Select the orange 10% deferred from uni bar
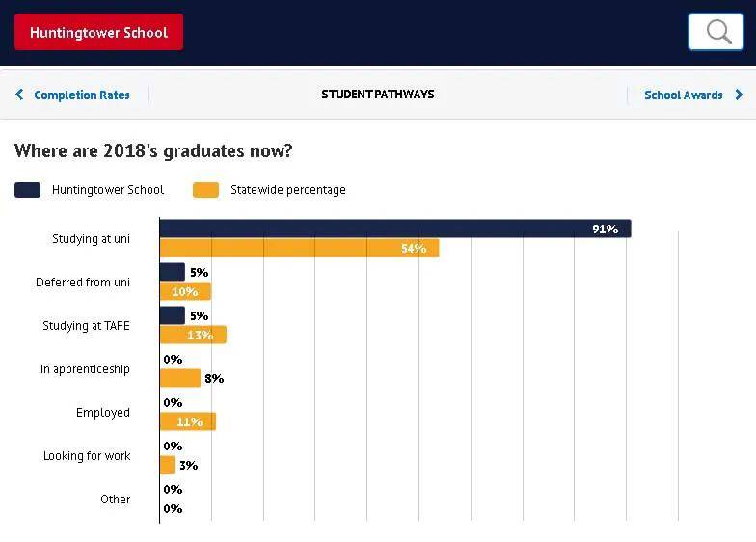The height and width of the screenshot is (542, 756). [185, 291]
